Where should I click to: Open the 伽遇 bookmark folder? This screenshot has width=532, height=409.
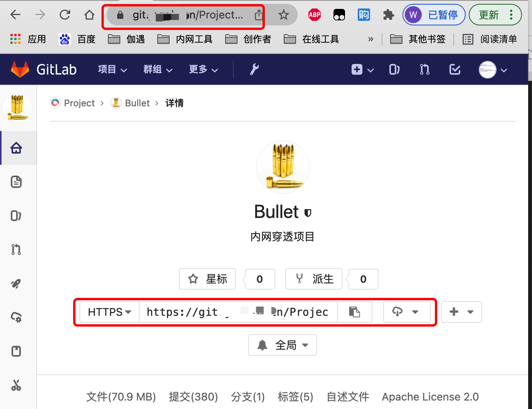point(126,39)
